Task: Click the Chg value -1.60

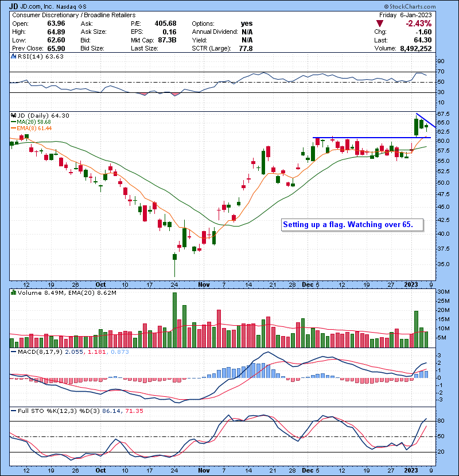Action: click(x=423, y=32)
